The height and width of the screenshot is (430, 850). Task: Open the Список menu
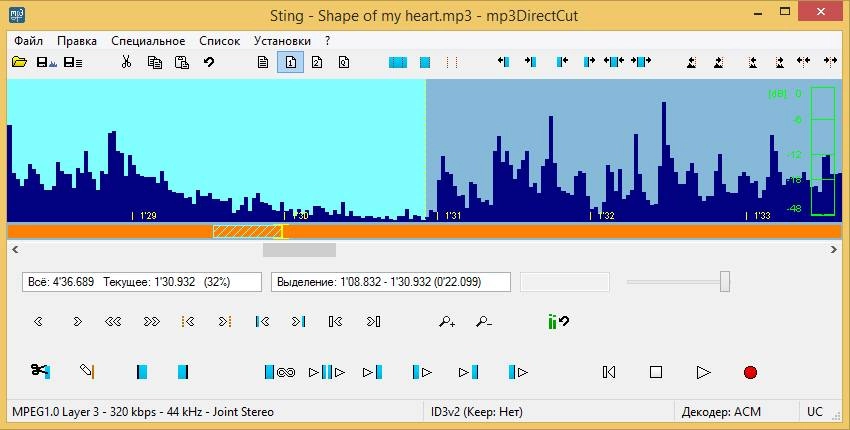(220, 41)
